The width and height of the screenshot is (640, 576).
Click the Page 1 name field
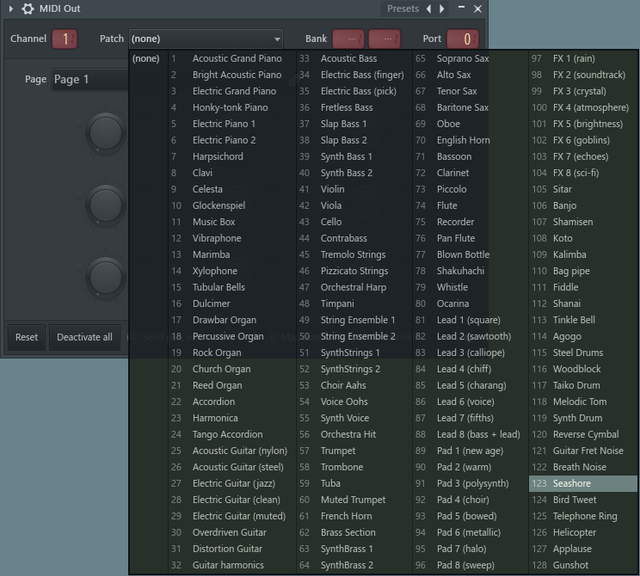90,79
